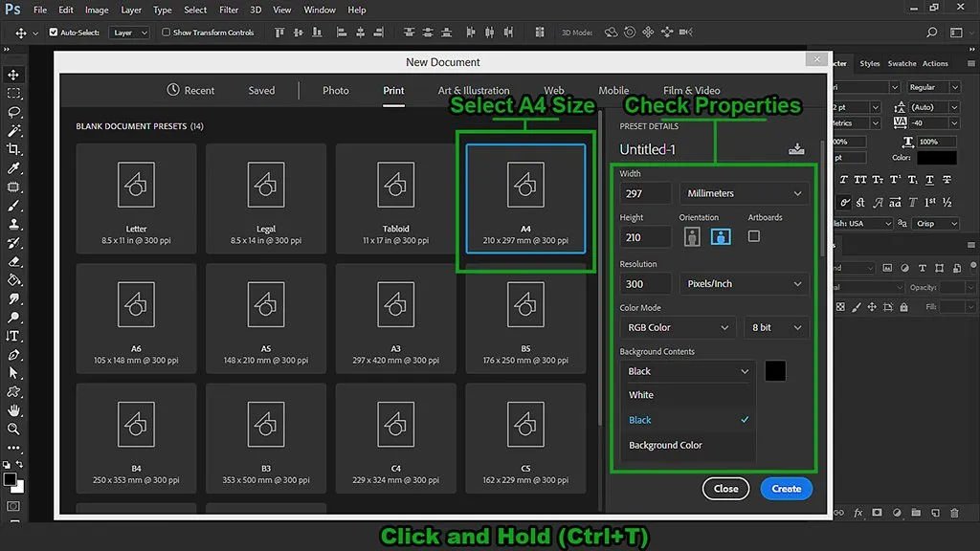Toggle the Auto-Select checkbox
This screenshot has height=551, width=980.
[x=54, y=32]
